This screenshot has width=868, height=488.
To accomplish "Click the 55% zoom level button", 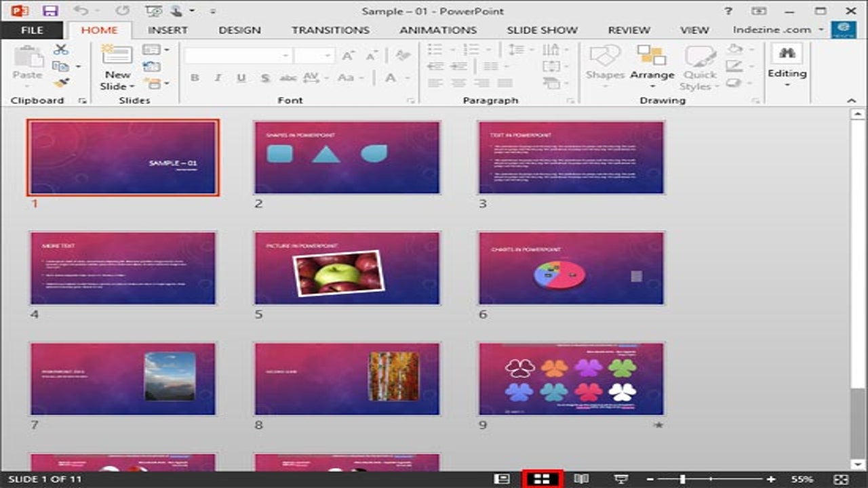I will pyautogui.click(x=801, y=479).
